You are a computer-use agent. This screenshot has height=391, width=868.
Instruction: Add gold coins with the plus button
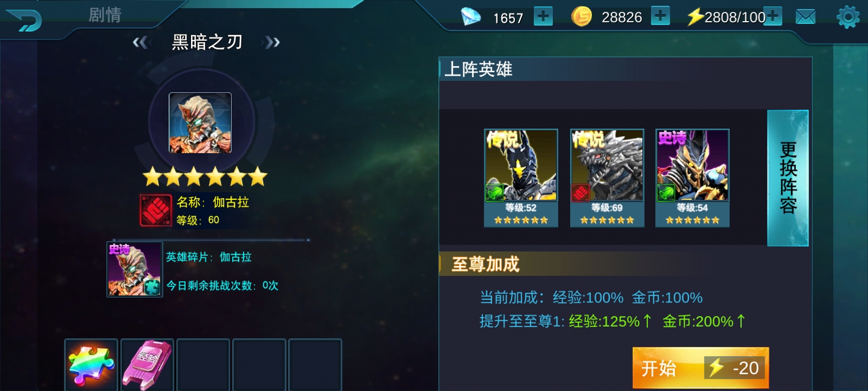(x=660, y=16)
